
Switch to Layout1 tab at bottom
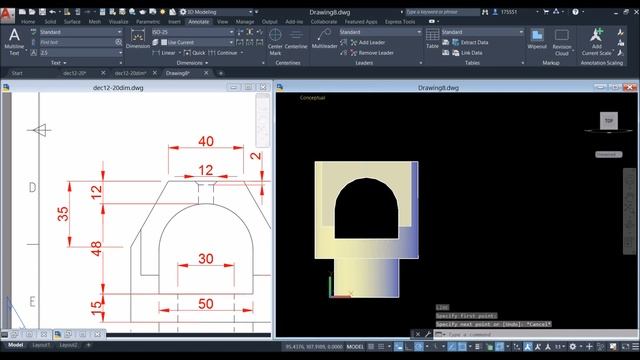pyautogui.click(x=41, y=345)
